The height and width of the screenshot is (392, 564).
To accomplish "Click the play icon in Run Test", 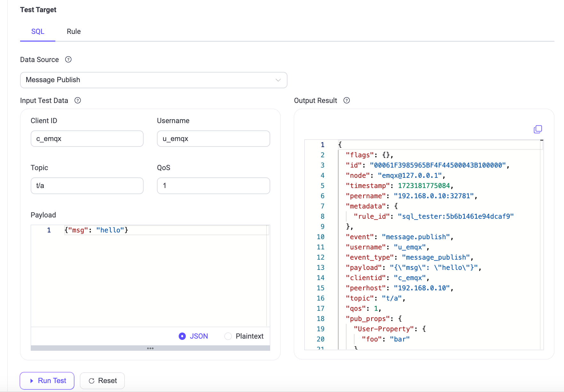I will [x=32, y=381].
